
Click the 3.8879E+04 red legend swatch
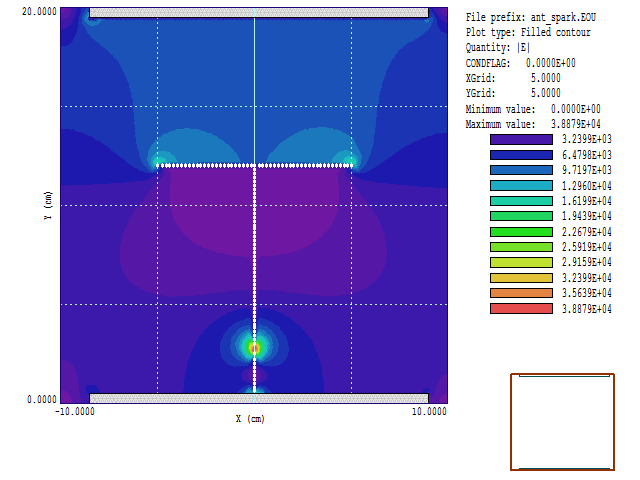[x=521, y=309]
